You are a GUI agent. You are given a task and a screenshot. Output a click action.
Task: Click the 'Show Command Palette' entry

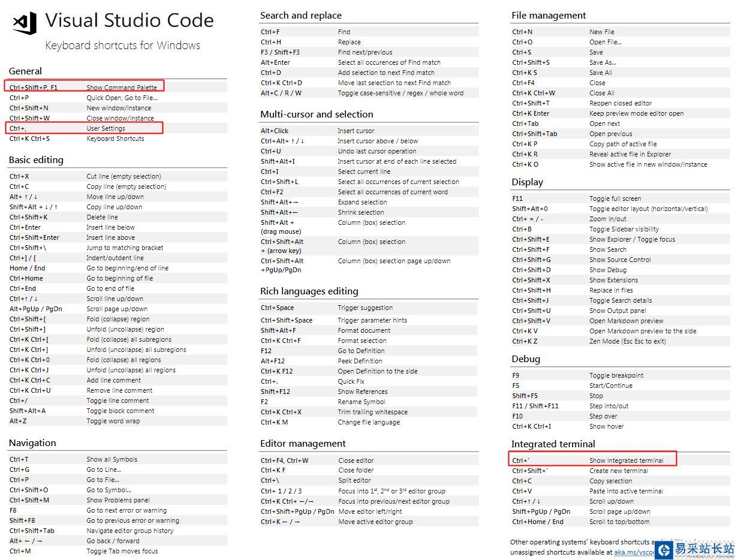pos(122,88)
